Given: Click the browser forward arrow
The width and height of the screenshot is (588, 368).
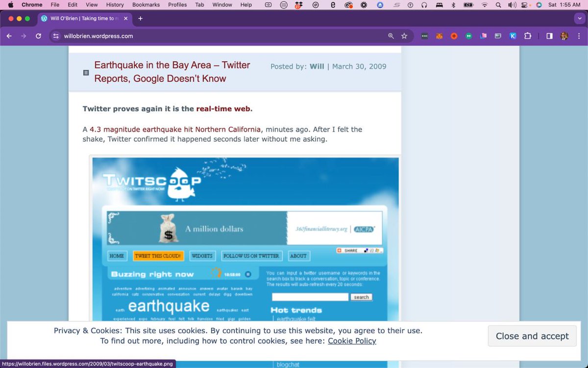Looking at the screenshot, I should [24, 36].
